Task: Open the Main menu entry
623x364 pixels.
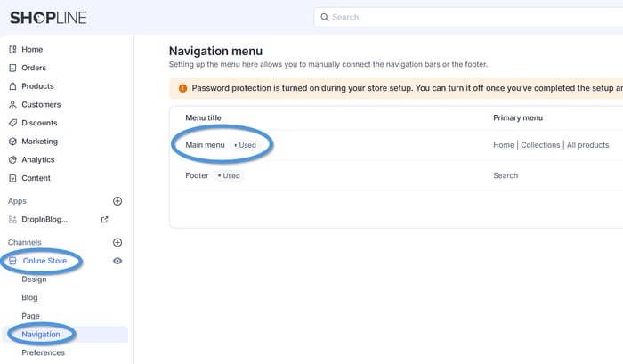Action: pyautogui.click(x=205, y=145)
